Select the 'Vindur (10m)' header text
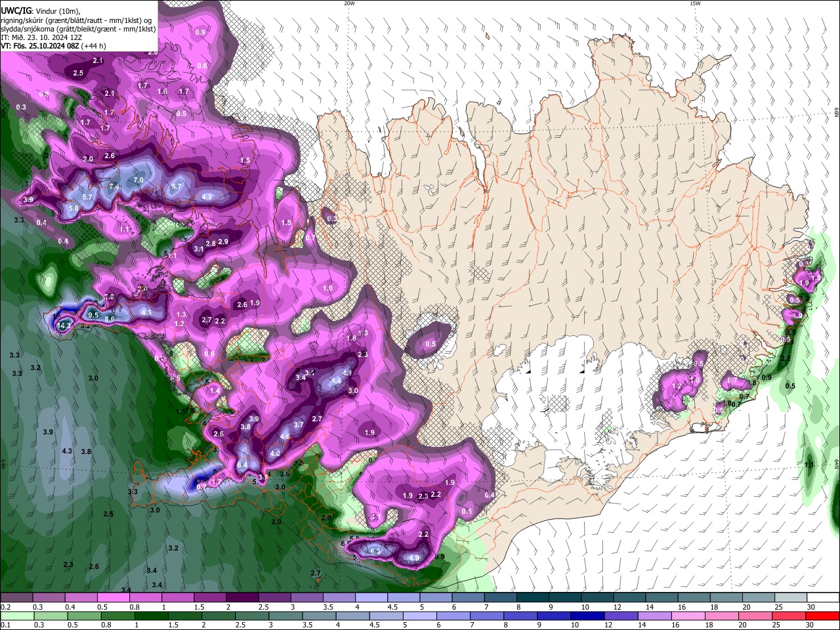Viewport: 840px width, 630px height. tap(58, 11)
